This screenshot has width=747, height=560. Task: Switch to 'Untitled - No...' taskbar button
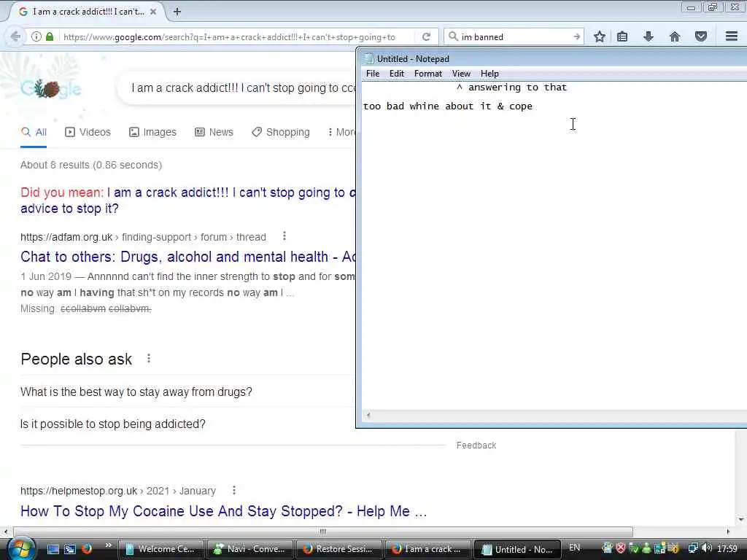tap(517, 549)
